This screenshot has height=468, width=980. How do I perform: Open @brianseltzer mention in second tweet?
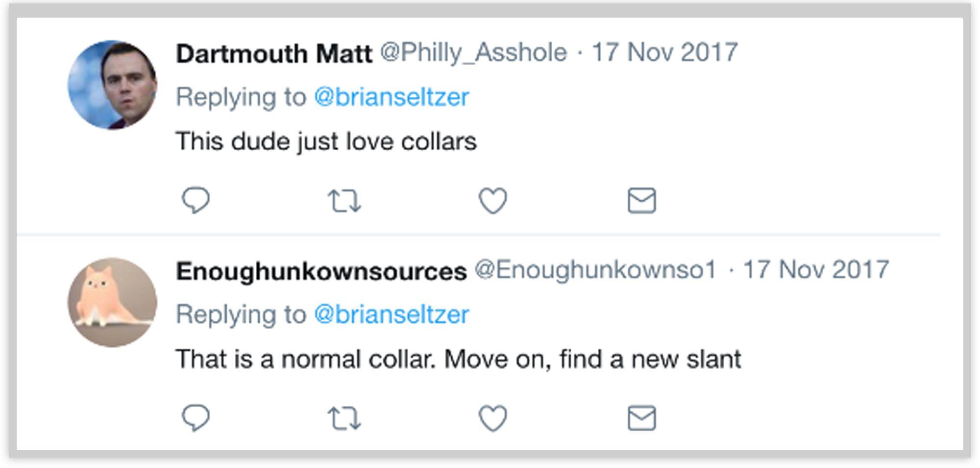point(392,314)
